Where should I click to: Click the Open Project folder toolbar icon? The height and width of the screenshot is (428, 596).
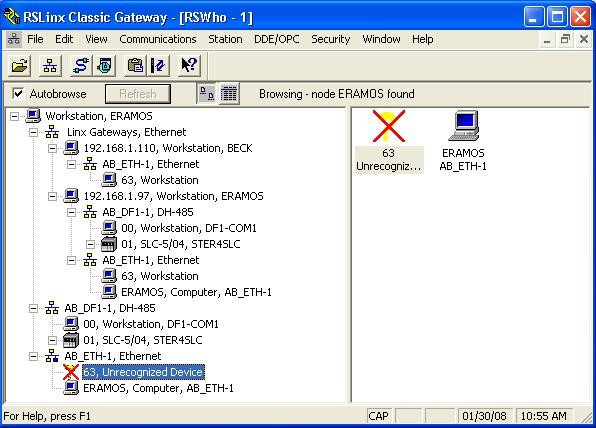[x=19, y=65]
